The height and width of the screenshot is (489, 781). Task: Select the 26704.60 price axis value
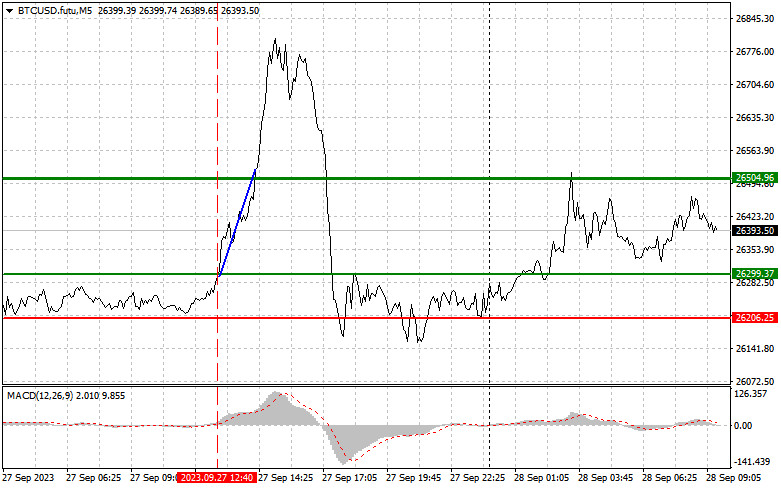click(x=755, y=85)
